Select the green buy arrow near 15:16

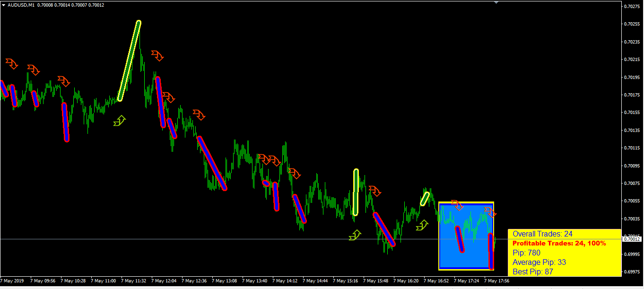coord(355,235)
